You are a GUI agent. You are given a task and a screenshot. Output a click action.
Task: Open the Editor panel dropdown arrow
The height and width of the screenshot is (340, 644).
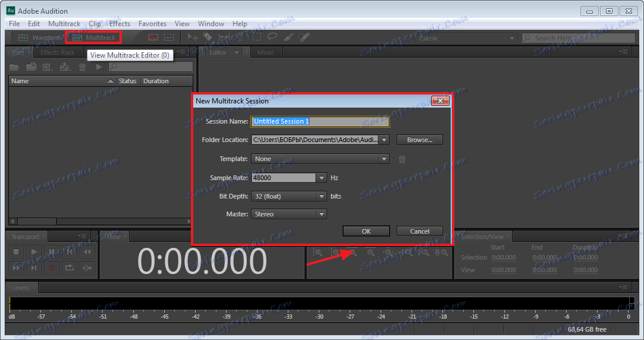point(236,52)
